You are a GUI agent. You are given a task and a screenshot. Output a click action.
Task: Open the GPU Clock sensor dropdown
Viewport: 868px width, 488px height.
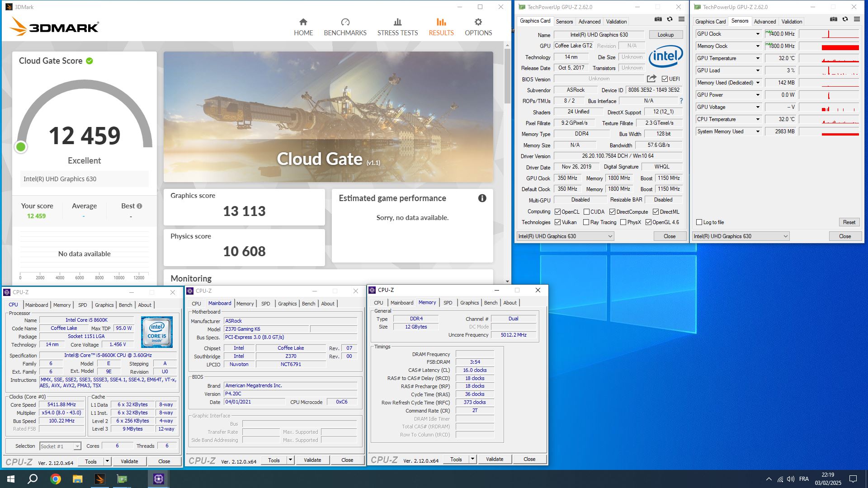point(758,34)
